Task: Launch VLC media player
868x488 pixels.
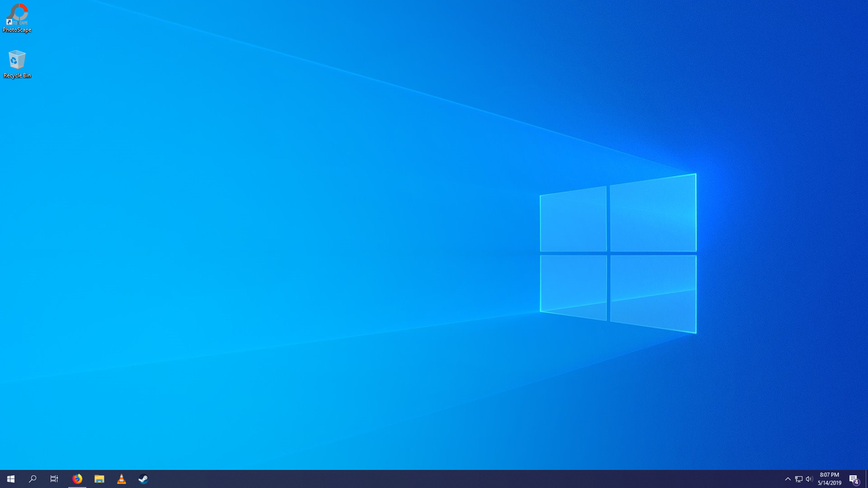Action: [x=121, y=479]
